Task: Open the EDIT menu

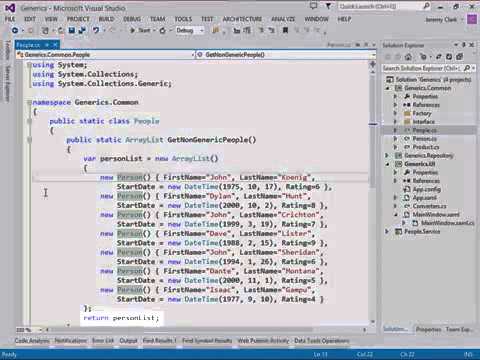Action: click(x=30, y=19)
